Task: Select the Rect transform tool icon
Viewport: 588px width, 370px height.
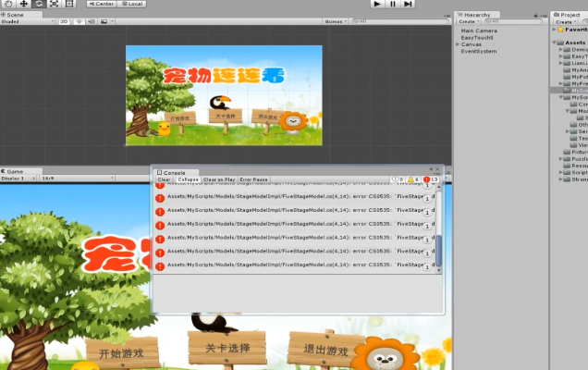Action: pyautogui.click(x=69, y=4)
